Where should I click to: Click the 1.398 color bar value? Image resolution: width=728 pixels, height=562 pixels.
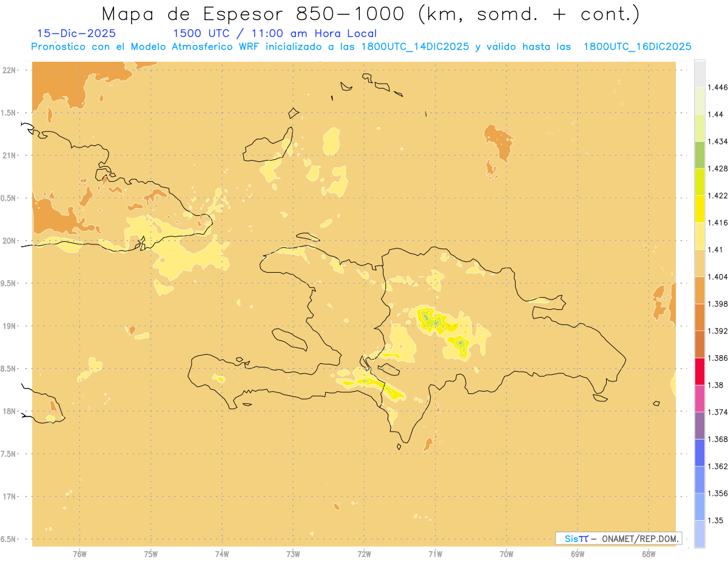pos(718,304)
